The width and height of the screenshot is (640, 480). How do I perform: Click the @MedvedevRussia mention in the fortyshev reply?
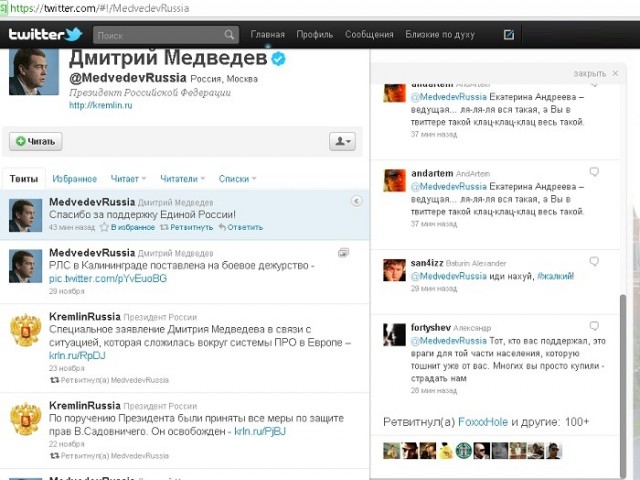(x=449, y=341)
